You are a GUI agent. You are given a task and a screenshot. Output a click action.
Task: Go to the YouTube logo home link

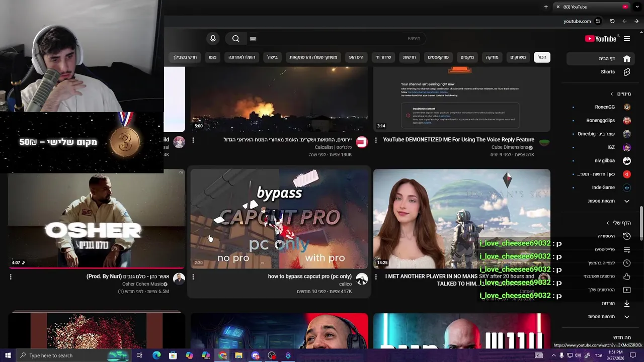point(600,39)
